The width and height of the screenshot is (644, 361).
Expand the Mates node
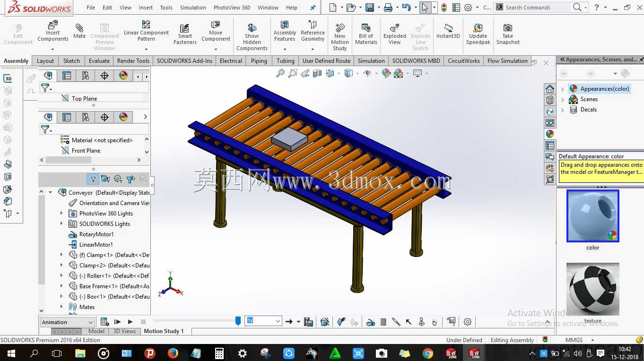click(61, 307)
